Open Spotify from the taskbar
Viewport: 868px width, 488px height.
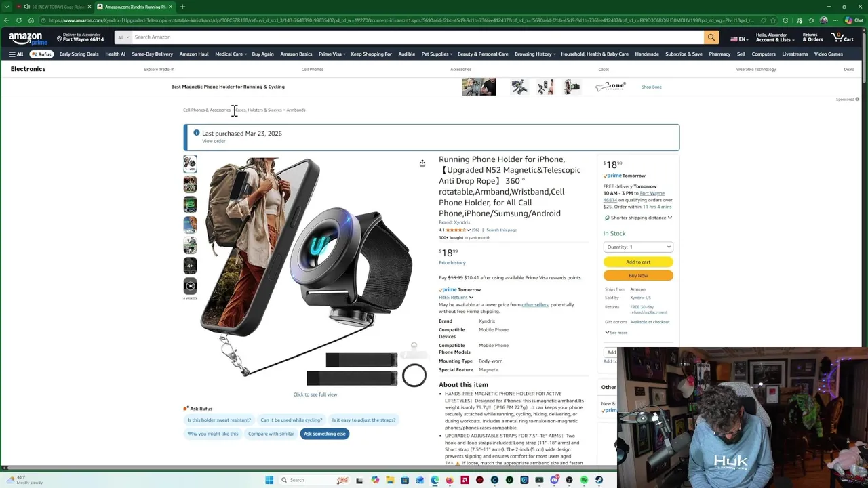[584, 480]
